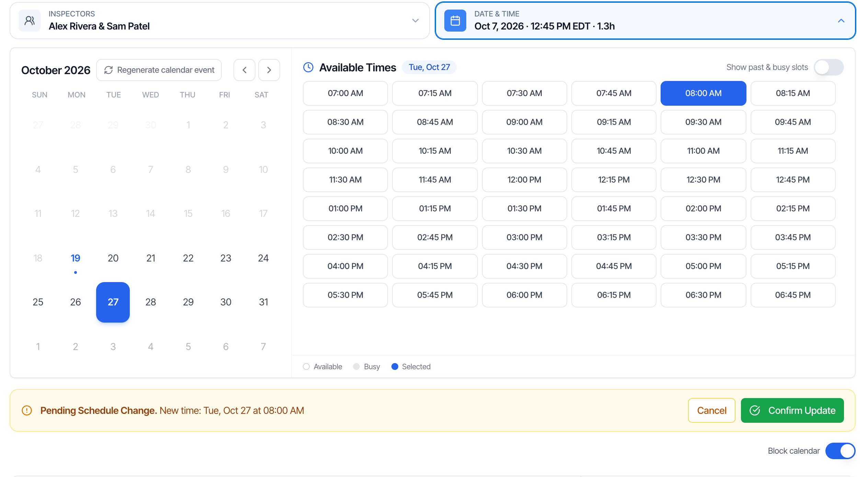Click the clock icon beside Available Times

[308, 67]
